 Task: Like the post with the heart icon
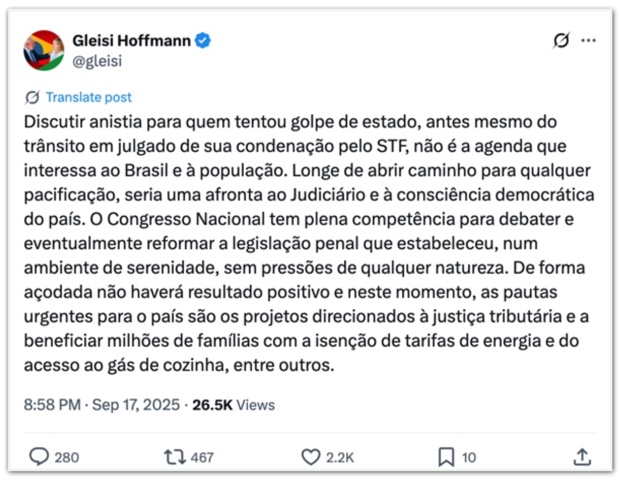311,457
